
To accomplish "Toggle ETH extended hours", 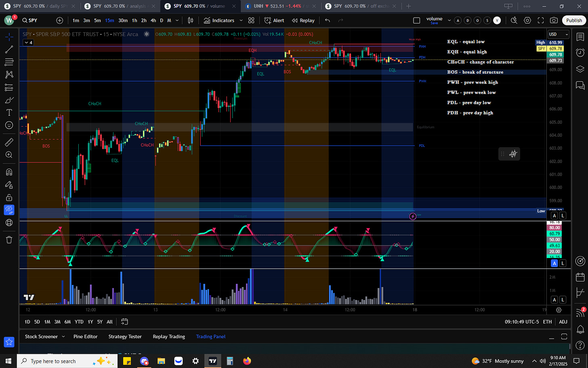I will coord(547,322).
